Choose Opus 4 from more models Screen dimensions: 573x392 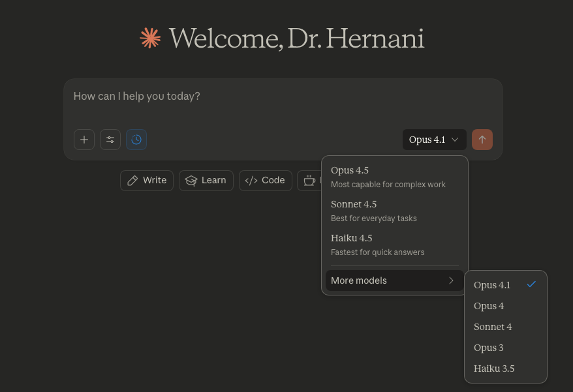pyautogui.click(x=505, y=306)
